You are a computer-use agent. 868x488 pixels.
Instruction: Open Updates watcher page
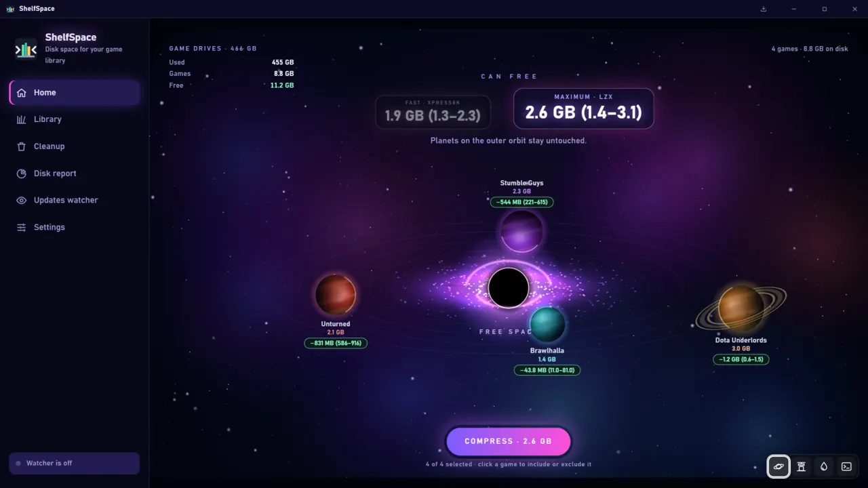(75, 201)
